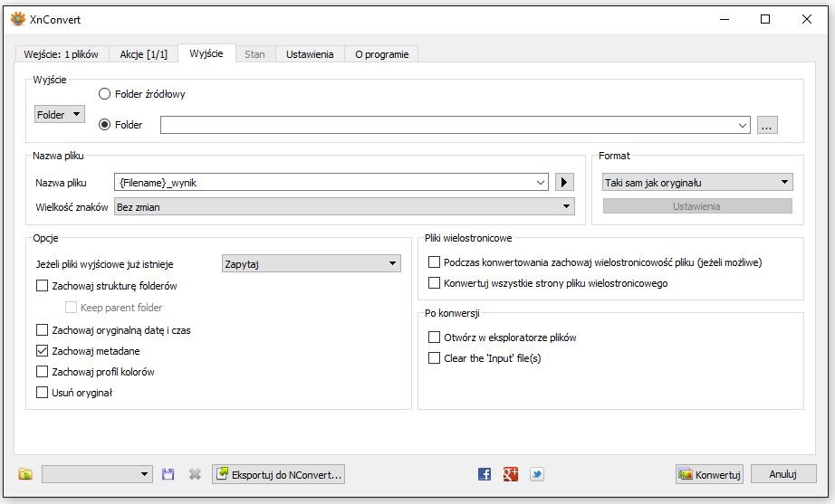Open the Zapytaj overwrite behavior dropdown
This screenshot has width=835, height=504.
(x=311, y=263)
